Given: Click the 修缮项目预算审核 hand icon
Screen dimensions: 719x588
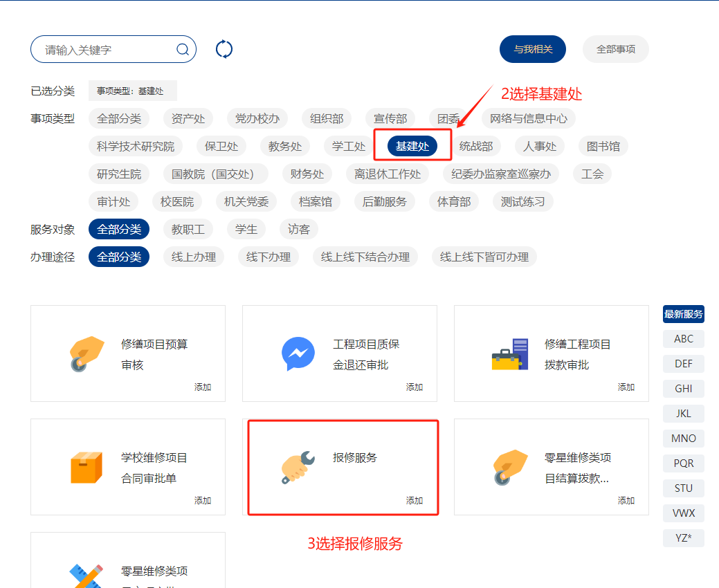Looking at the screenshot, I should [x=87, y=354].
